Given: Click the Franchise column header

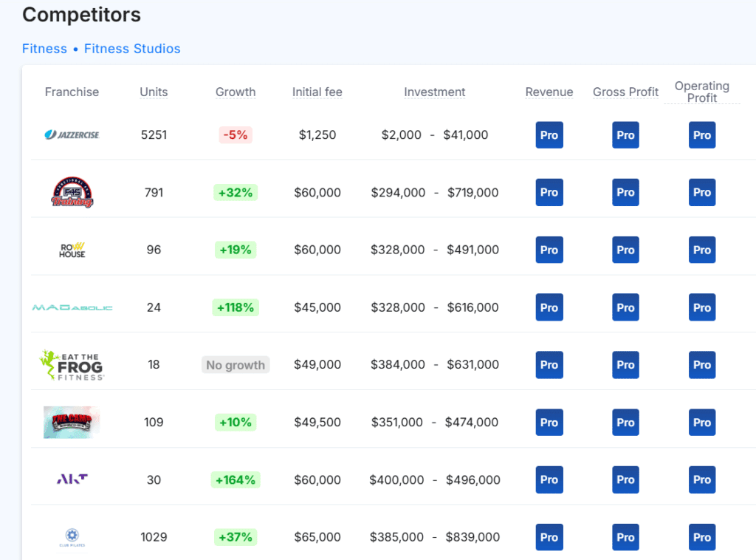Looking at the screenshot, I should point(72,92).
